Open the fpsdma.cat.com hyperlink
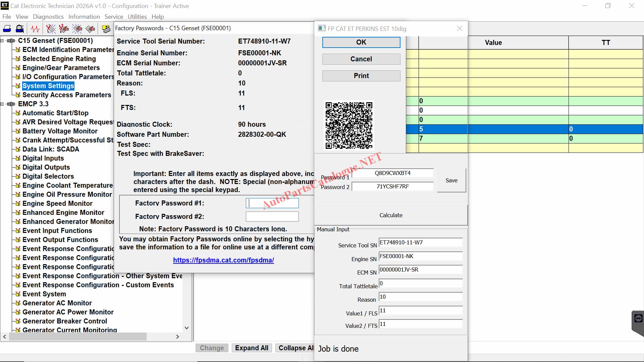Image resolution: width=644 pixels, height=362 pixels. pos(223,260)
